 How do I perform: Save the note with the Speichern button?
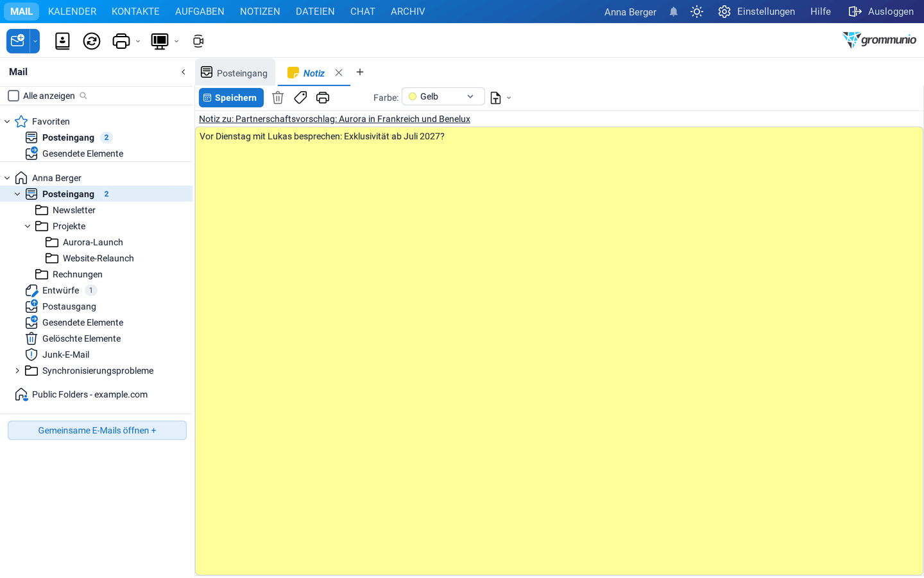point(231,98)
